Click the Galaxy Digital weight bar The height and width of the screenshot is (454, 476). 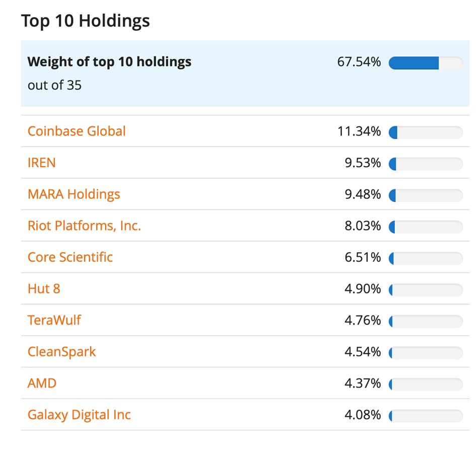tap(426, 416)
